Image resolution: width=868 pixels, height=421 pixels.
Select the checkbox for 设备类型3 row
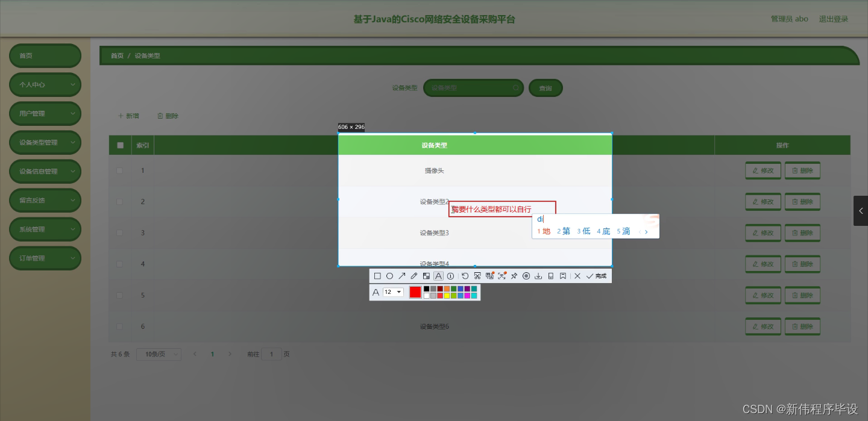point(119,232)
